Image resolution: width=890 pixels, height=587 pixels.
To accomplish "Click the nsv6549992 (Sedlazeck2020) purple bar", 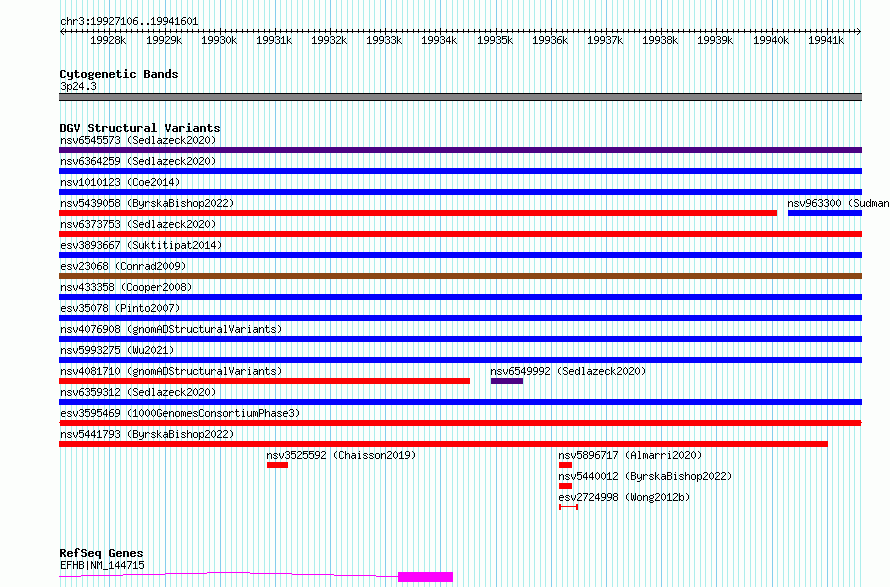I will coord(507,381).
